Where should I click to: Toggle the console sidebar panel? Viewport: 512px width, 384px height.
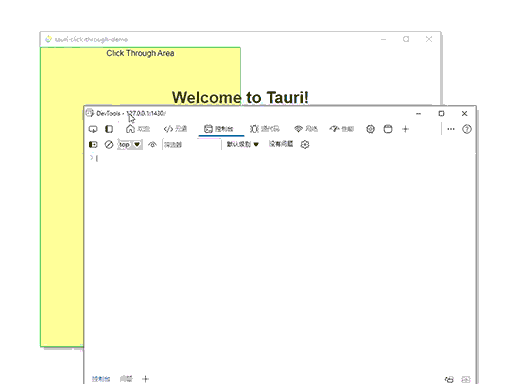(x=93, y=144)
